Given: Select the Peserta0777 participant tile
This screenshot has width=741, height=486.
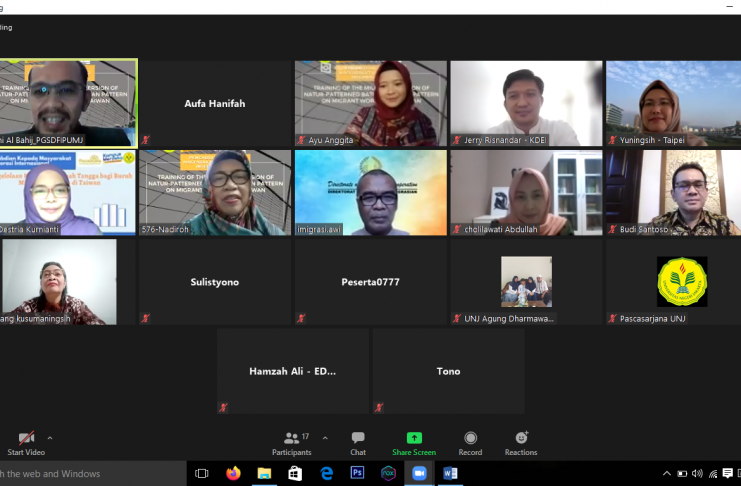Looking at the screenshot, I should pos(370,282).
